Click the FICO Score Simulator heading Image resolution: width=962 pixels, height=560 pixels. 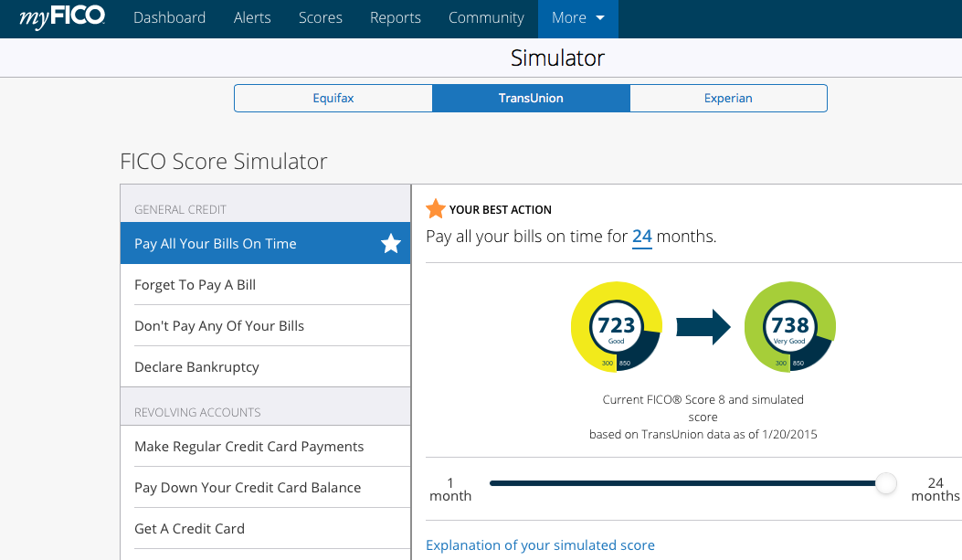click(223, 162)
